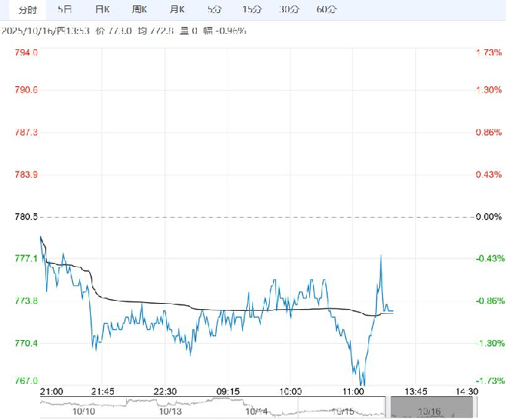Click the 780.5 baseline price label

point(26,217)
